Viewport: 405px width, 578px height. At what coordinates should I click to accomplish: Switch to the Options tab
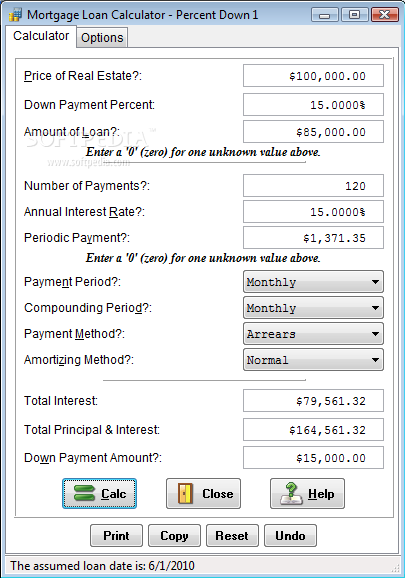102,38
